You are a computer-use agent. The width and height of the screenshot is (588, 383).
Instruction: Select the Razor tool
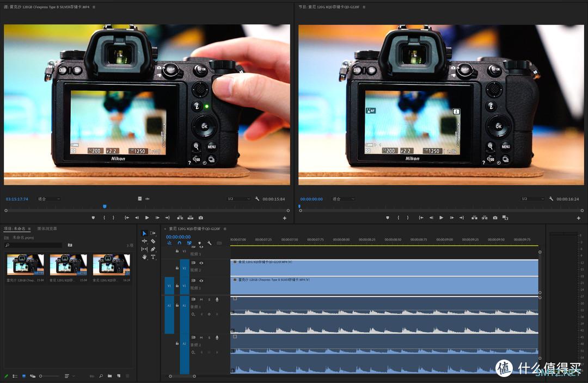point(153,241)
